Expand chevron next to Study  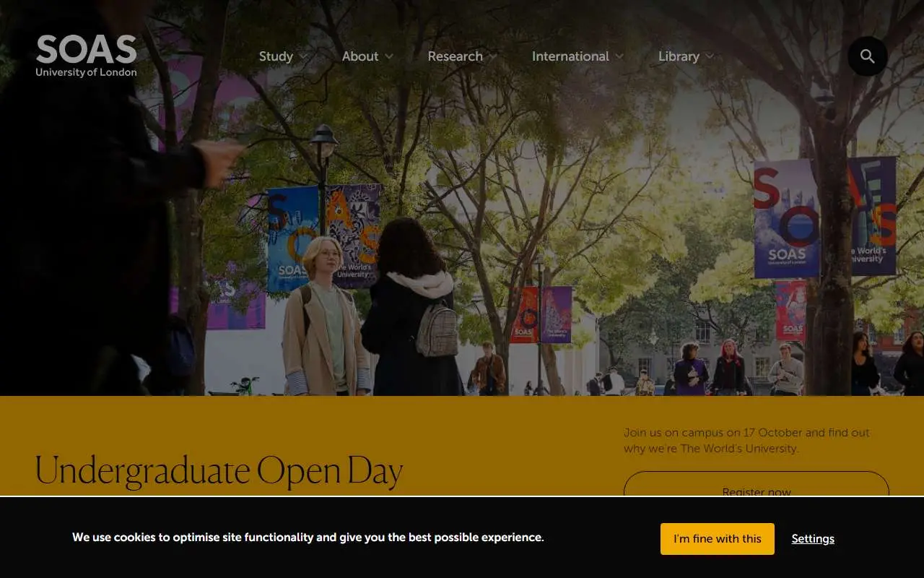click(303, 56)
